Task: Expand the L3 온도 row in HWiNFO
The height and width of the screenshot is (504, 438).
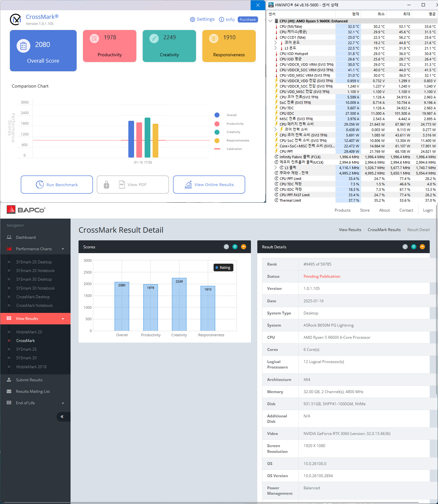Action: [276, 48]
